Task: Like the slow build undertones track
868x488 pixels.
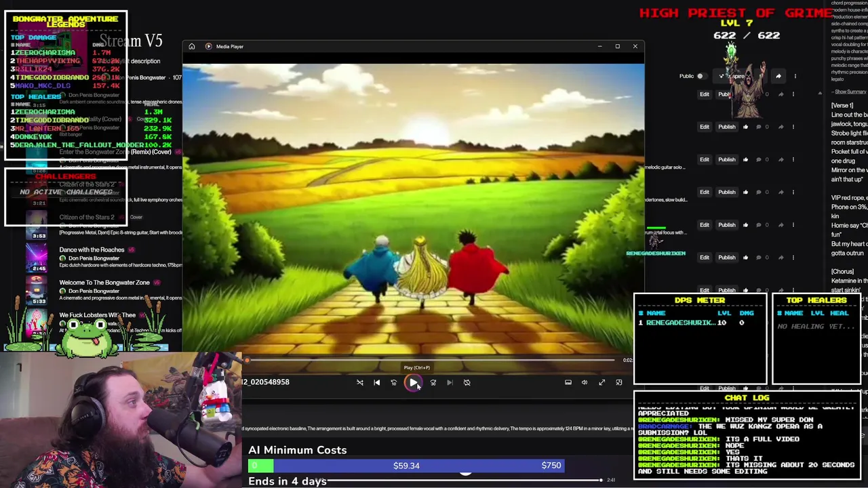Action: pos(746,192)
